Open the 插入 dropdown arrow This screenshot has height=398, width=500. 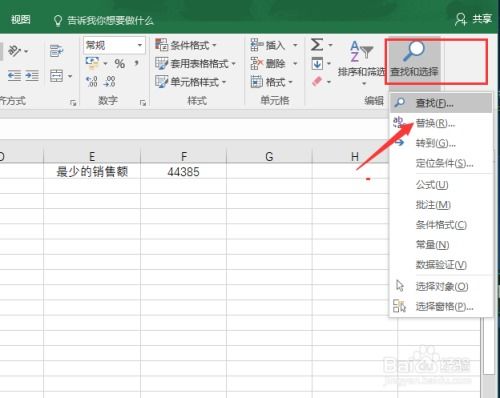click(295, 45)
